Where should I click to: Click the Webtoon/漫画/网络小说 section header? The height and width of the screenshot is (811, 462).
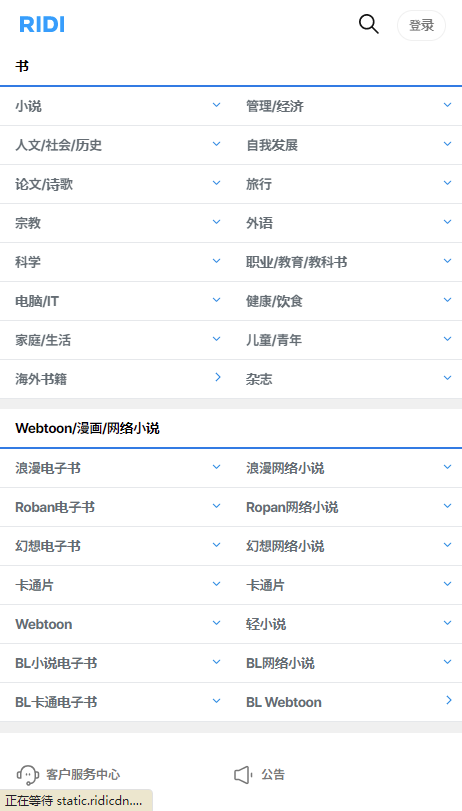pyautogui.click(x=87, y=428)
